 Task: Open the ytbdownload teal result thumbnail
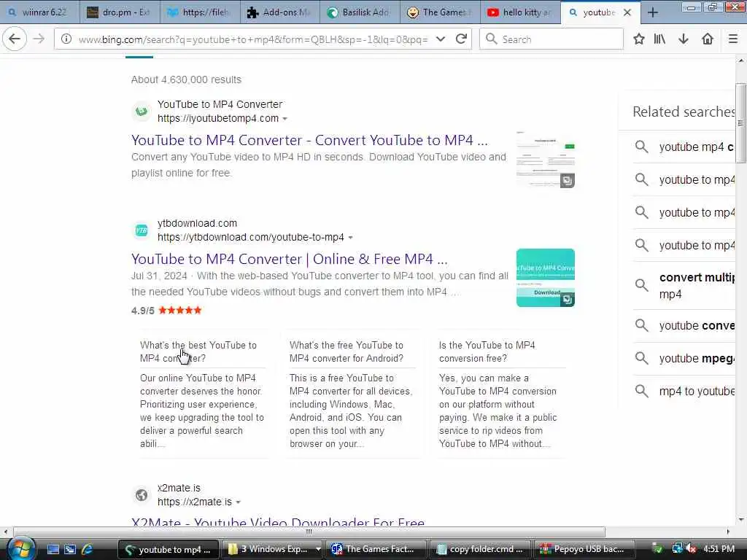click(x=546, y=278)
